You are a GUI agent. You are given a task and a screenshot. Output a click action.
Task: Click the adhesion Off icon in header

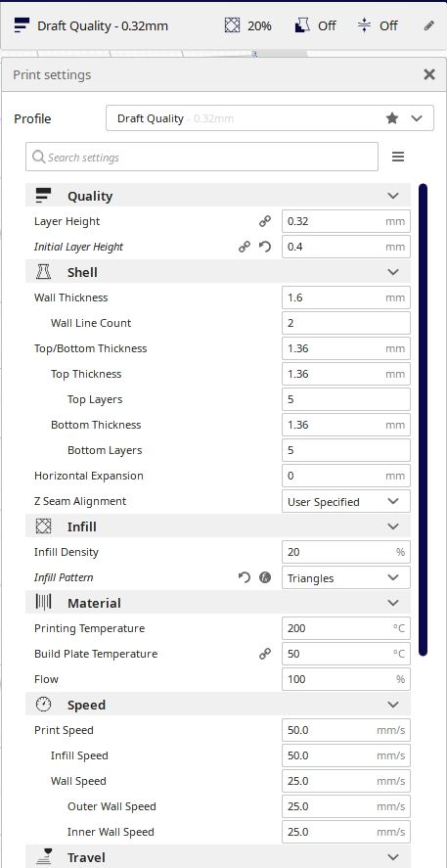tap(364, 25)
